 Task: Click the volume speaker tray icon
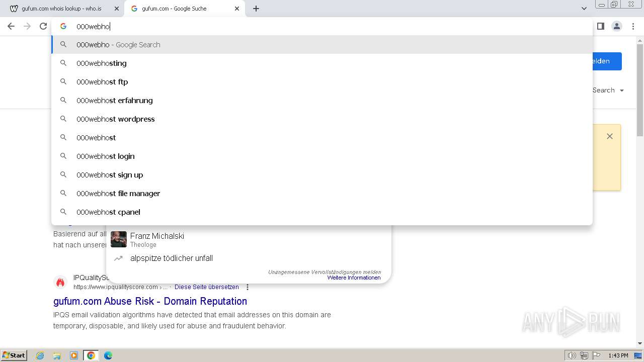572,355
